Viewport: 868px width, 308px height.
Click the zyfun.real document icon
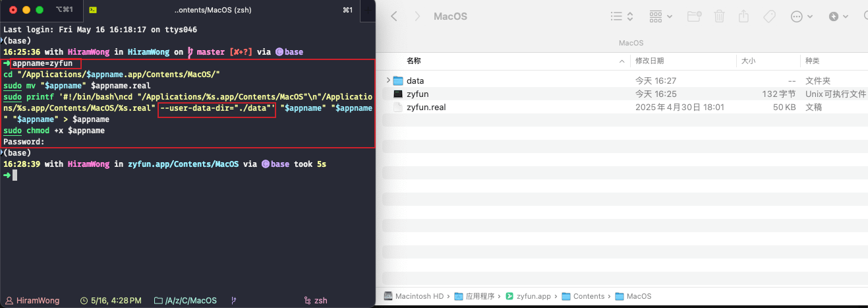click(x=397, y=107)
